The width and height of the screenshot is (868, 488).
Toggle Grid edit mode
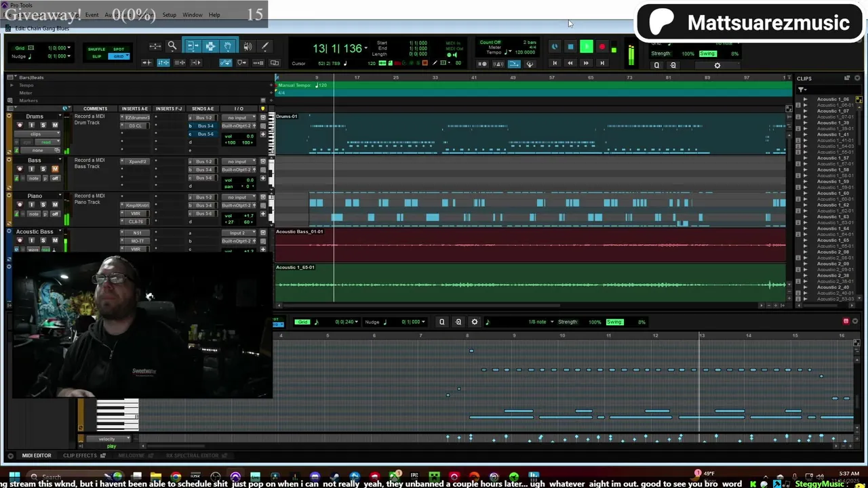(119, 56)
